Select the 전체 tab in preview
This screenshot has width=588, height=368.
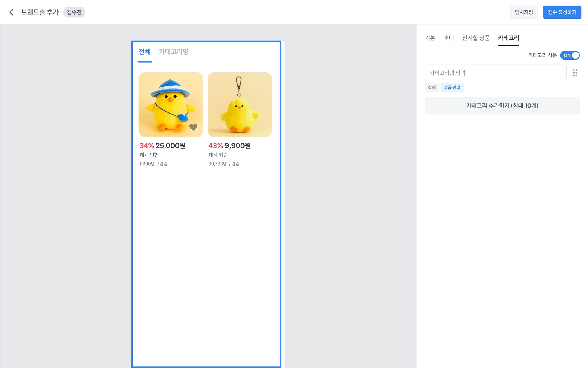(144, 52)
